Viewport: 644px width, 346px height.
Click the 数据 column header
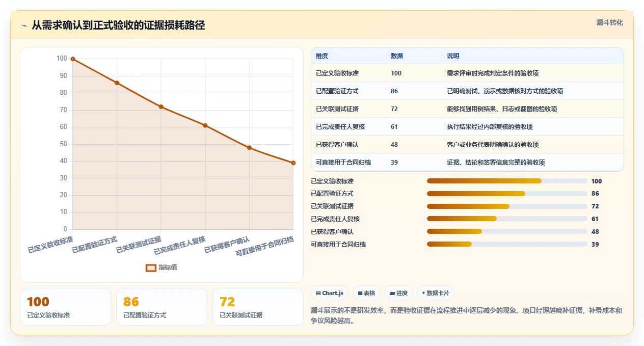click(397, 56)
